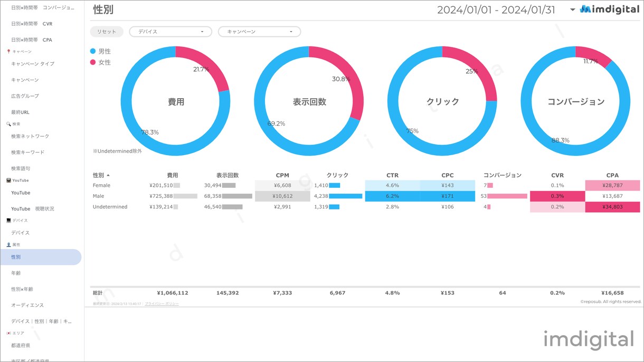This screenshot has width=644, height=362.
Task: Click the YouTube section heading icon in sidebar
Action: pyautogui.click(x=8, y=180)
